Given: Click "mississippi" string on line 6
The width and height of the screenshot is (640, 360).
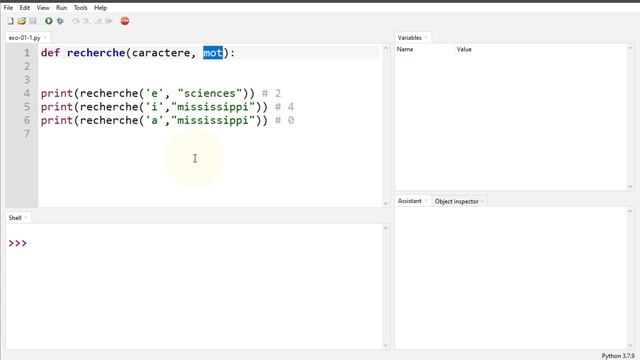Looking at the screenshot, I should (213, 120).
